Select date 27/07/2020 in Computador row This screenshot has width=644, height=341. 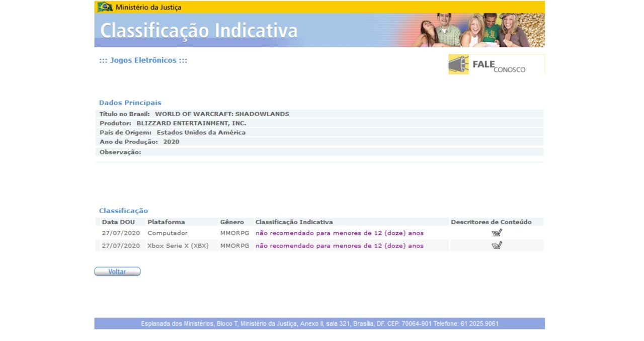point(121,233)
